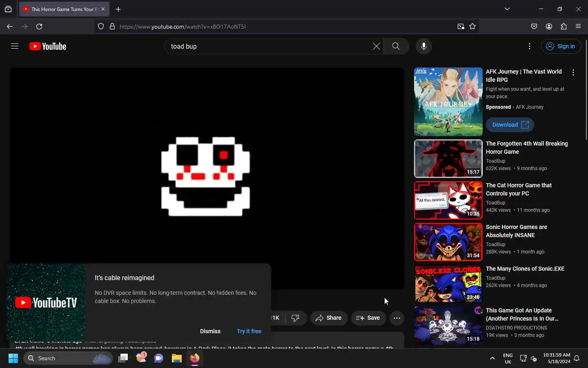The image size is (588, 368).
Task: Open notification bell in taskbar
Action: click(x=577, y=358)
